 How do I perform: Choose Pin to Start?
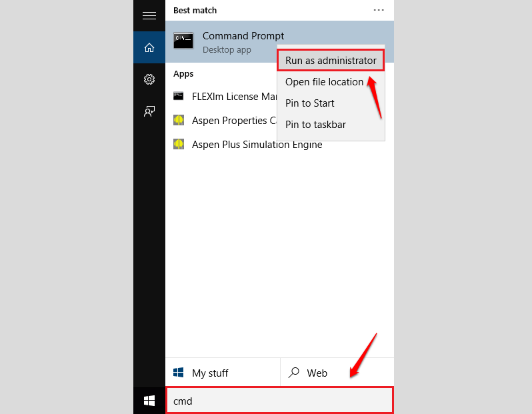pos(310,103)
